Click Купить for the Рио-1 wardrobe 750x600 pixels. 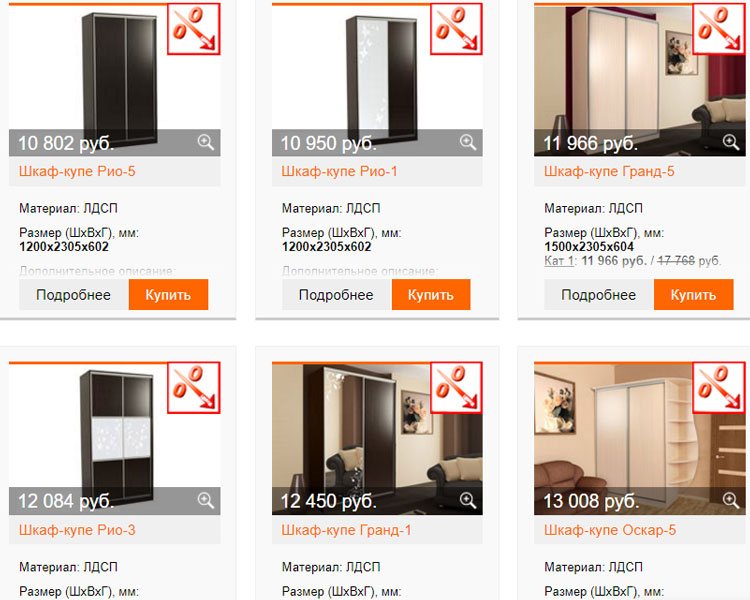[431, 295]
